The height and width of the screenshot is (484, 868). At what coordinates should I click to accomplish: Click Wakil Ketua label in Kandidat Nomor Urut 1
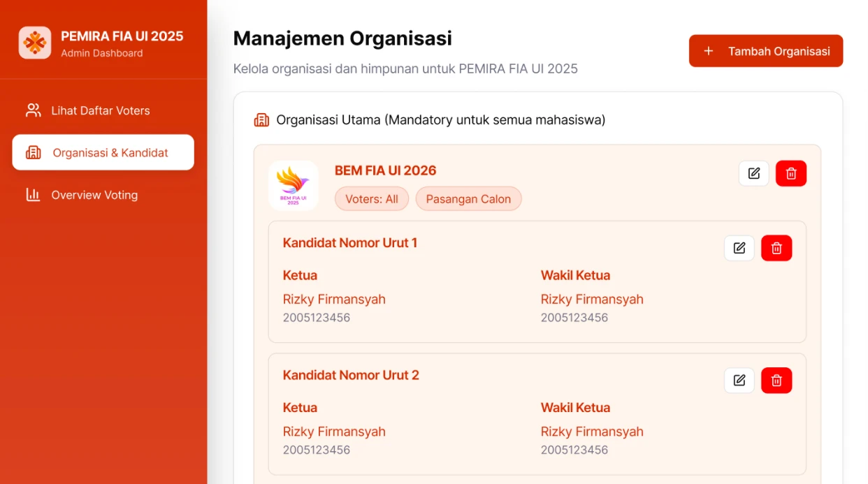(x=575, y=275)
